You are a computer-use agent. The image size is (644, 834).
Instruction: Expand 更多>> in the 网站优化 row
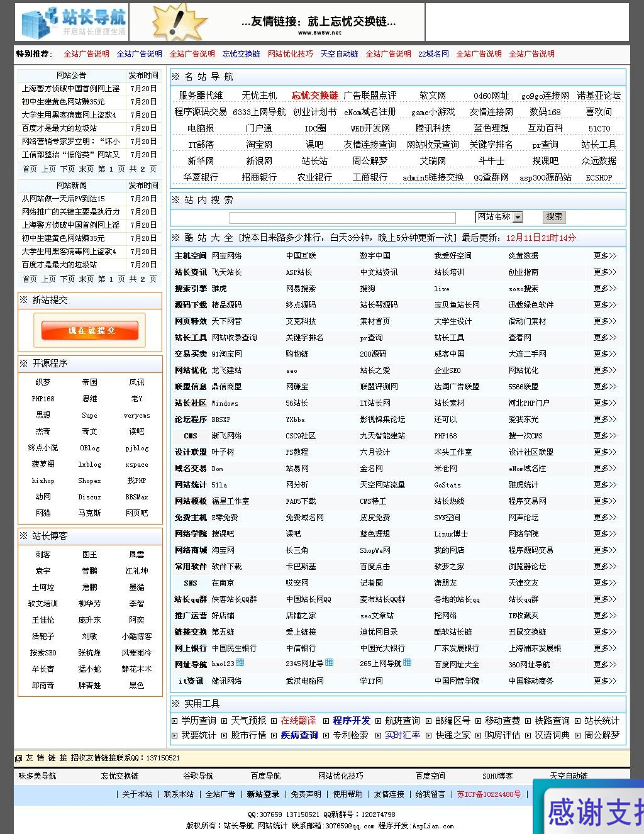[604, 370]
